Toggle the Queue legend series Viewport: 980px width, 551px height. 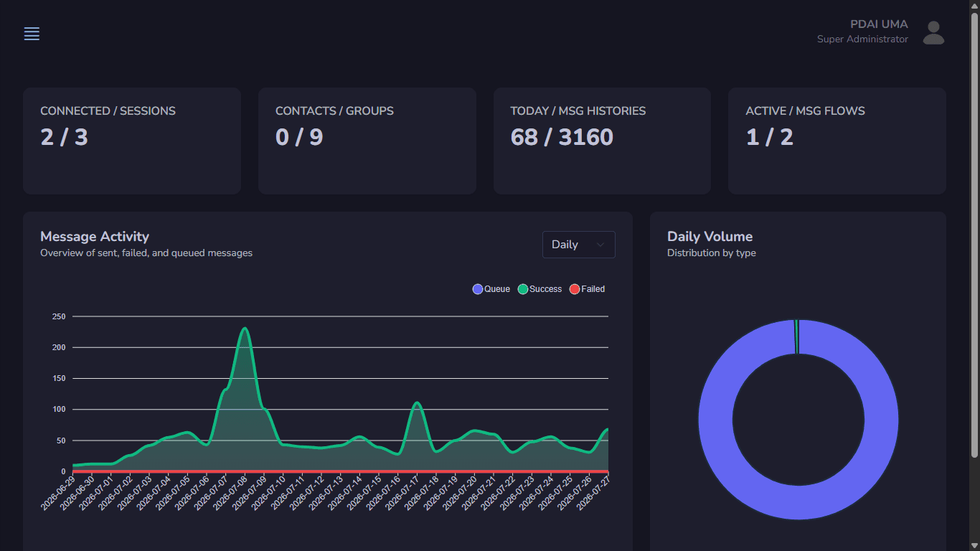(x=491, y=289)
